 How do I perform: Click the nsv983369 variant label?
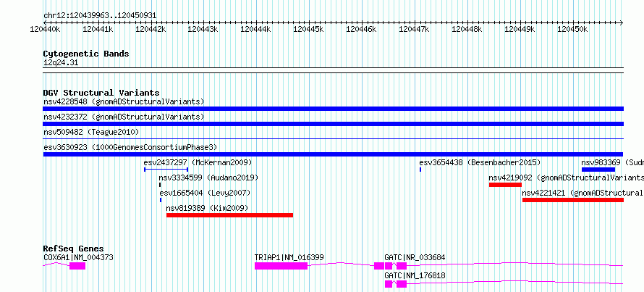[x=612, y=162]
